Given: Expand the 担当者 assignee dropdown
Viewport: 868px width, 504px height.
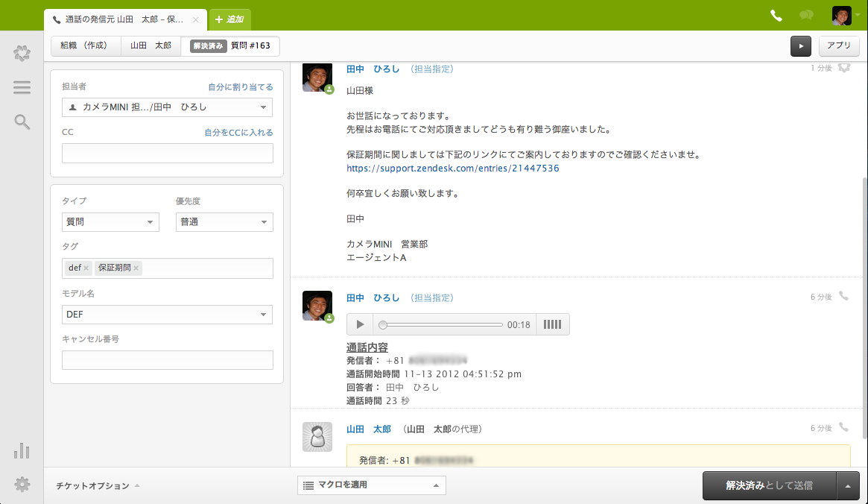Looking at the screenshot, I should 167,107.
